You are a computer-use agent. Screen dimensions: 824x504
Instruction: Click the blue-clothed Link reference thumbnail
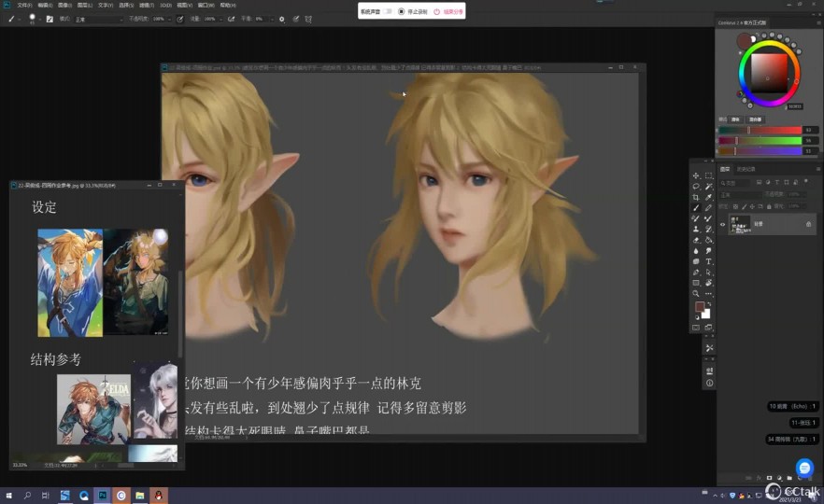(70, 283)
